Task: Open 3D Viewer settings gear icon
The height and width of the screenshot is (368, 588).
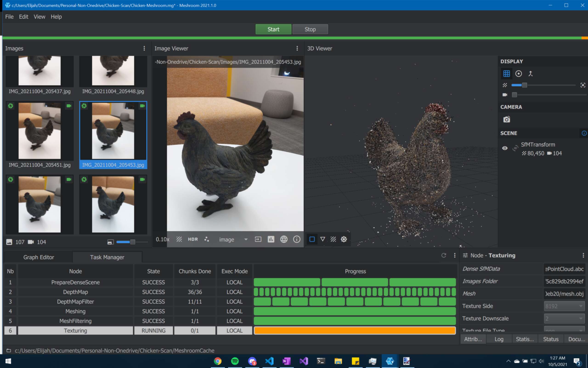Action: [x=344, y=239]
